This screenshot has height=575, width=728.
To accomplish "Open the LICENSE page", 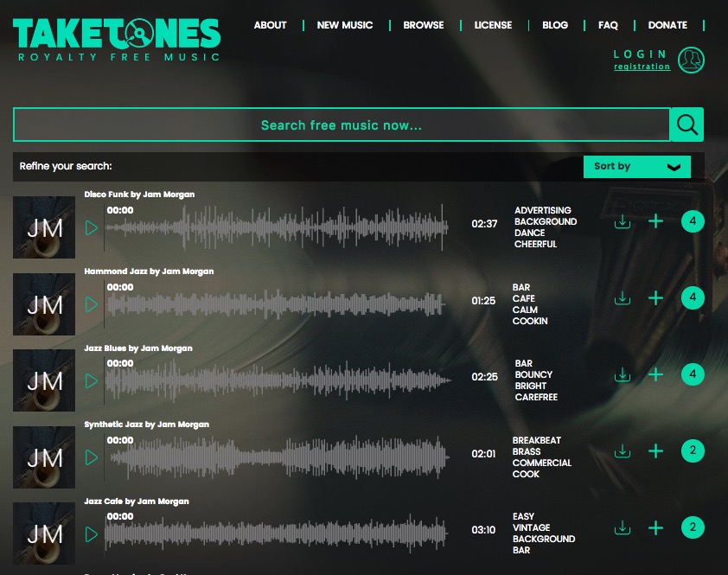I will tap(493, 25).
